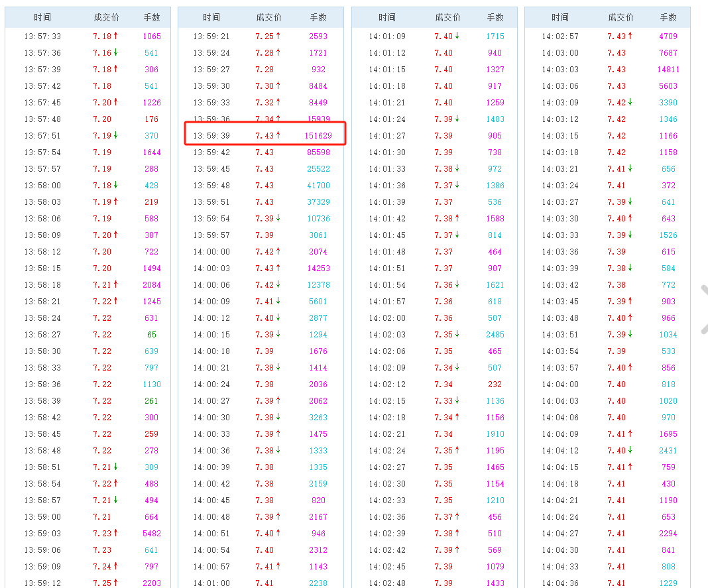Select the 14:00:30 time cell
The image size is (708, 588).
[211, 417]
